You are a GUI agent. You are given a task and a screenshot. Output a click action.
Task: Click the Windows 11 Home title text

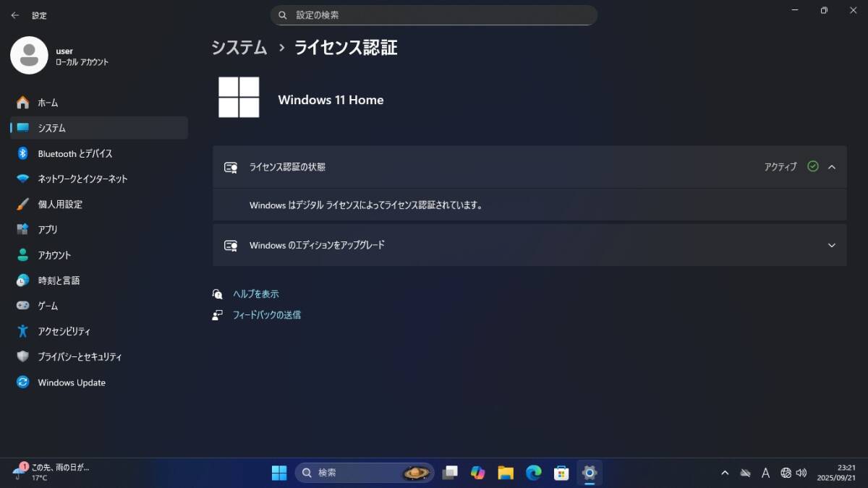[x=331, y=100]
